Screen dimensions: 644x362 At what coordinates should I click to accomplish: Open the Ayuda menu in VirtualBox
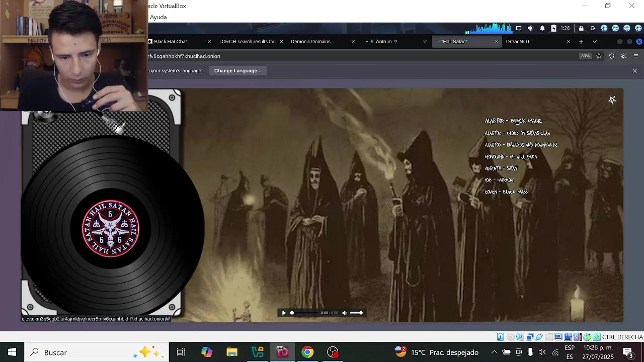click(158, 17)
